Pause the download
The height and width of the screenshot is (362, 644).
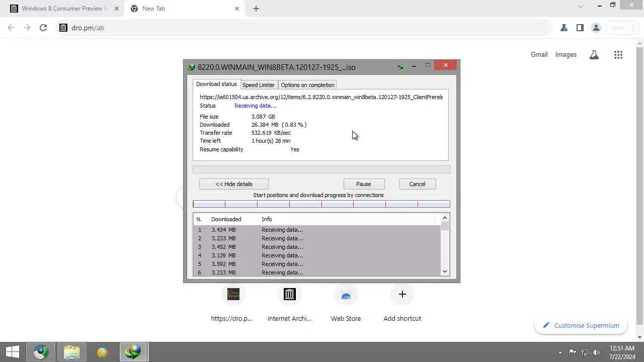[363, 184]
